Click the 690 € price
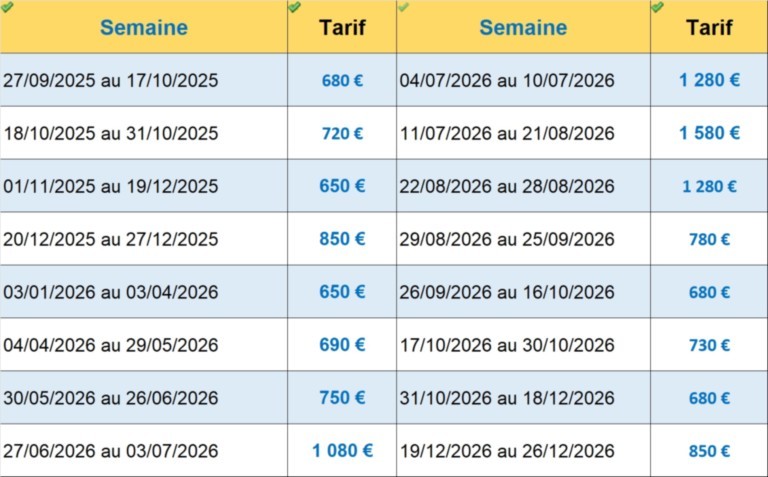The image size is (768, 477). pyautogui.click(x=343, y=345)
